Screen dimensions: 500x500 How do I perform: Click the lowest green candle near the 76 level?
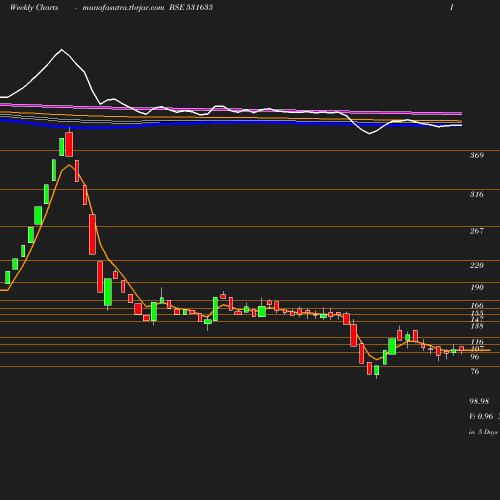pos(377,370)
